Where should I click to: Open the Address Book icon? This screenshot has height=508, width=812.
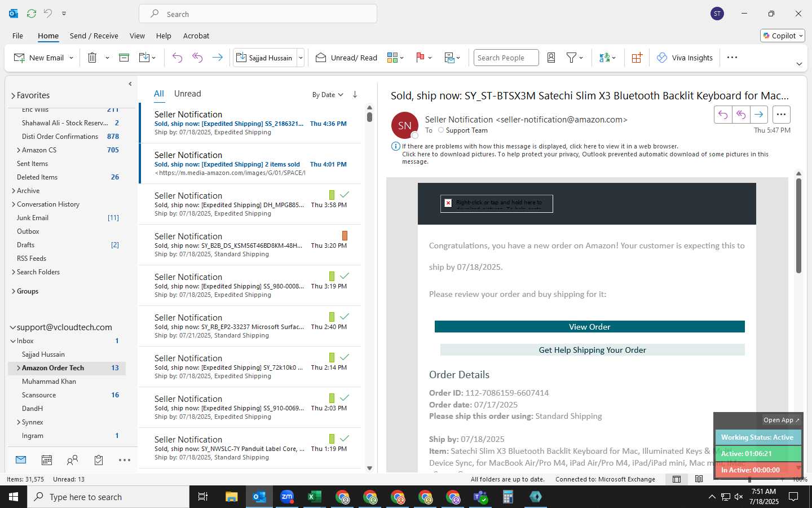pyautogui.click(x=551, y=58)
